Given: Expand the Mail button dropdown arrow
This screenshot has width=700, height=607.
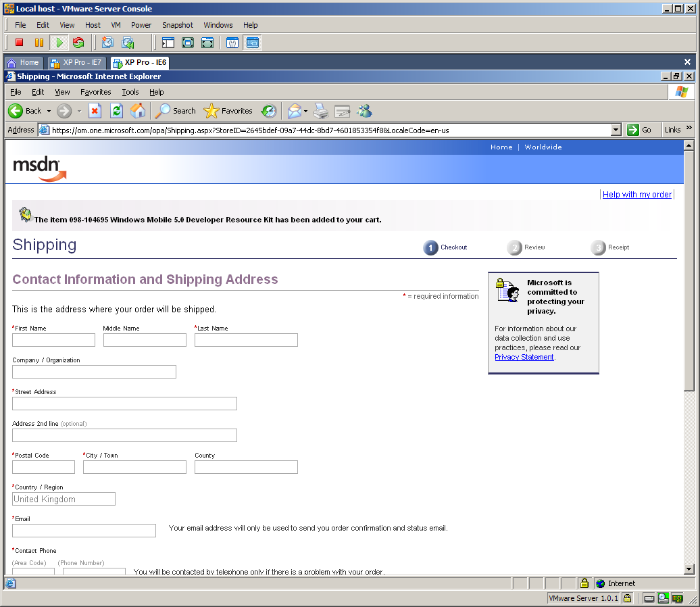Looking at the screenshot, I should (x=305, y=111).
